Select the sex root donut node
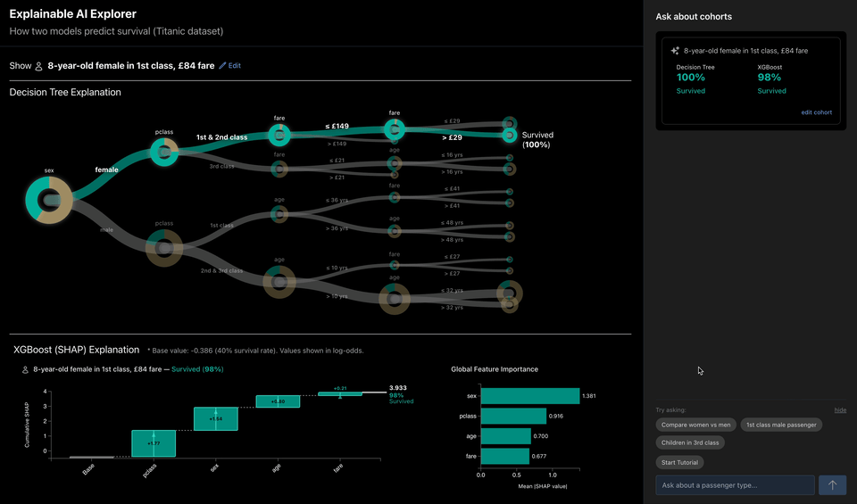Viewport: 857px width, 504px height. coord(48,199)
